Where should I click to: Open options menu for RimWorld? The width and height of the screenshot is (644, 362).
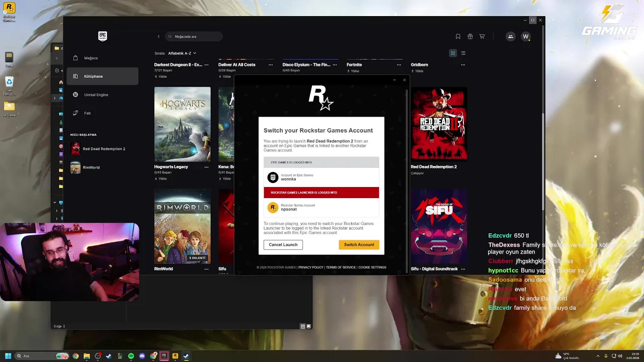[x=206, y=269]
